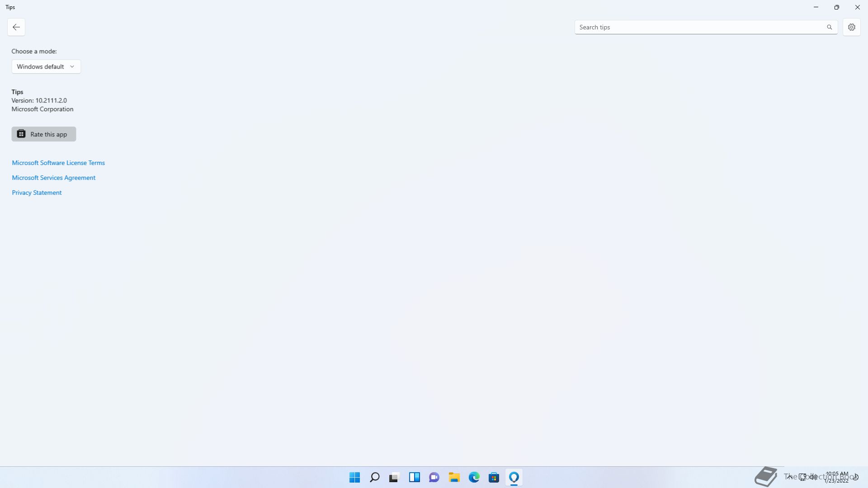
Task: Click the search magnifier in Search tips
Action: (x=830, y=27)
